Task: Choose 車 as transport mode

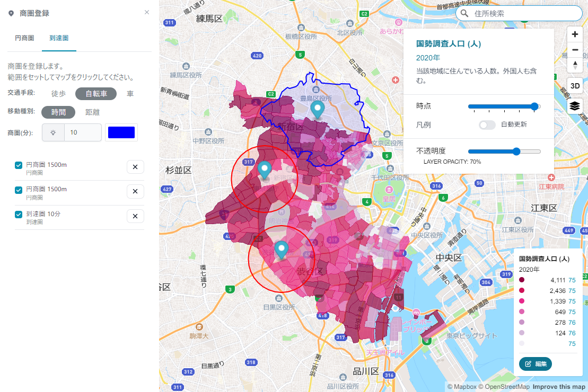Action: (130, 94)
